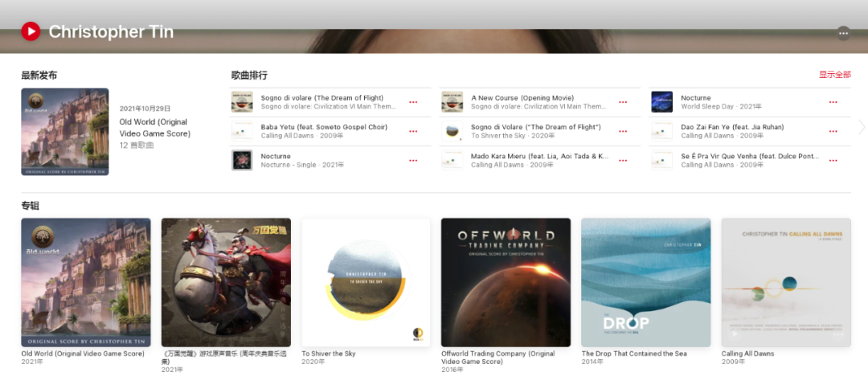
Task: Play Calling All Dawns album via cover play icon
Action: pyautogui.click(x=735, y=334)
